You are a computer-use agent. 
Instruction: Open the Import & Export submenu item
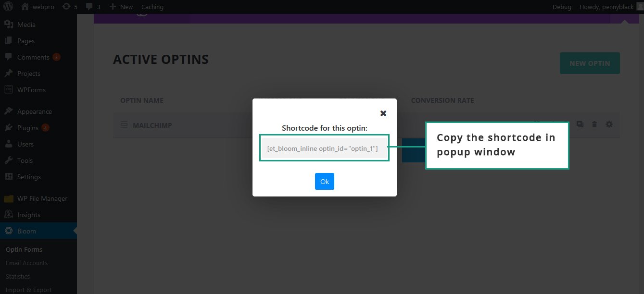[28, 290]
